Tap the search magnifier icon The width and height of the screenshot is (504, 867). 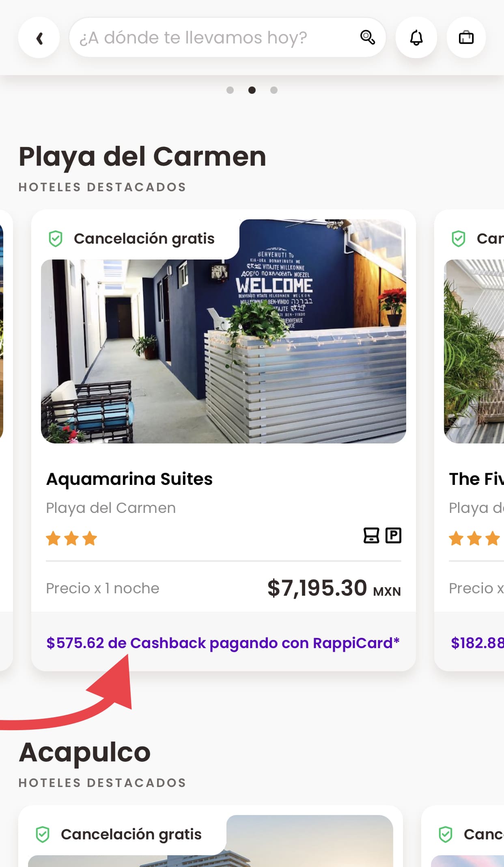[368, 37]
